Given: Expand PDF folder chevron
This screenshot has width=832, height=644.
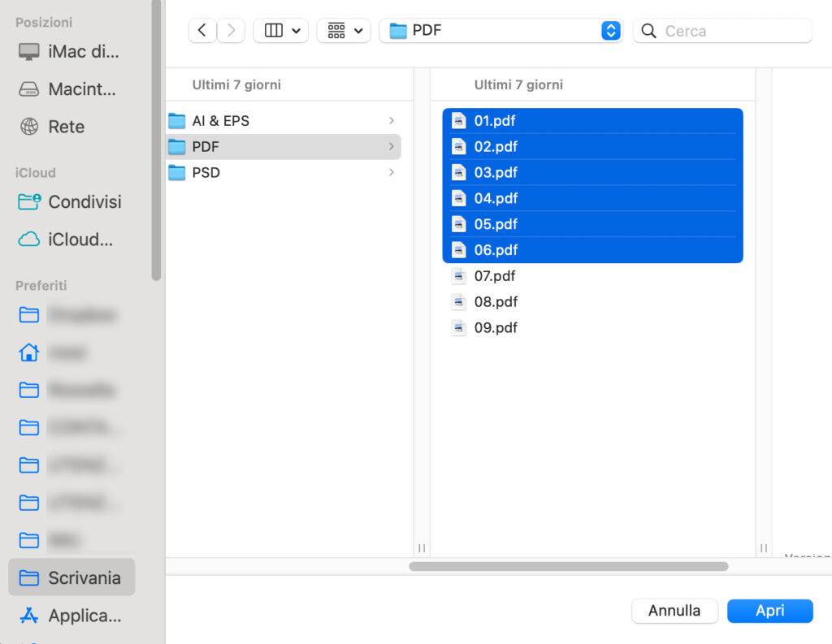Looking at the screenshot, I should pos(391,146).
